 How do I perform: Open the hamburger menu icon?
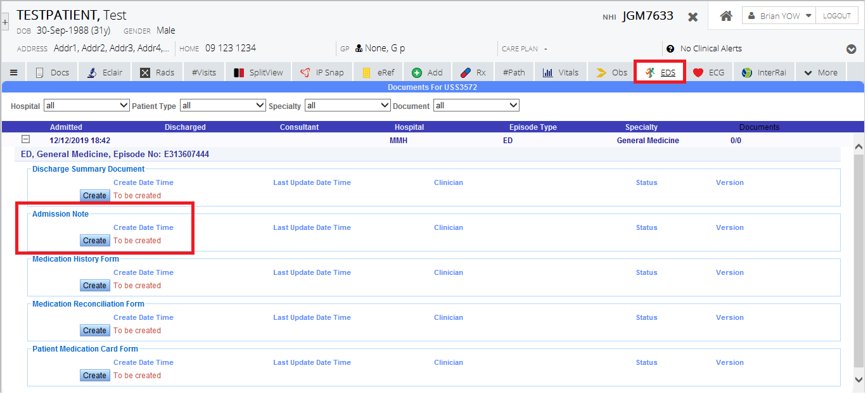(13, 73)
